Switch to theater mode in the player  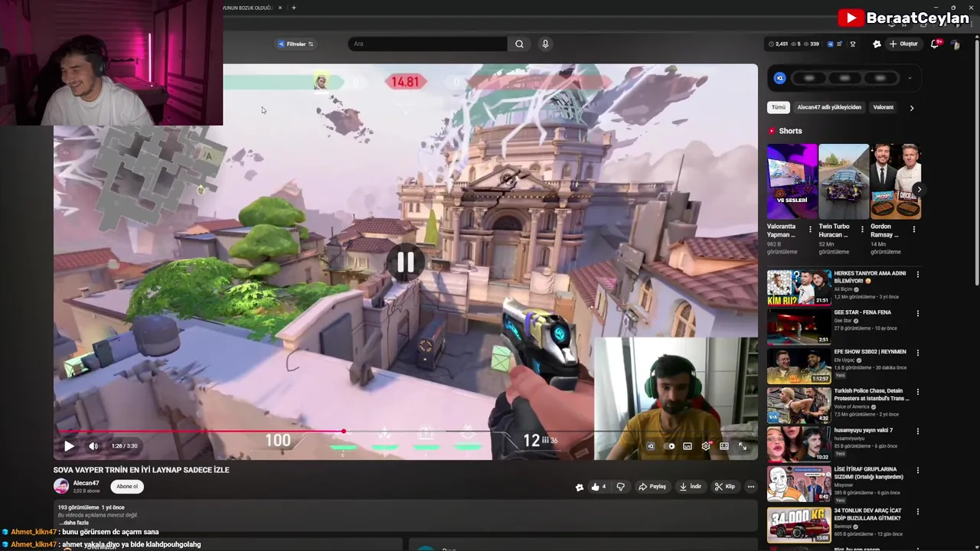pos(724,446)
